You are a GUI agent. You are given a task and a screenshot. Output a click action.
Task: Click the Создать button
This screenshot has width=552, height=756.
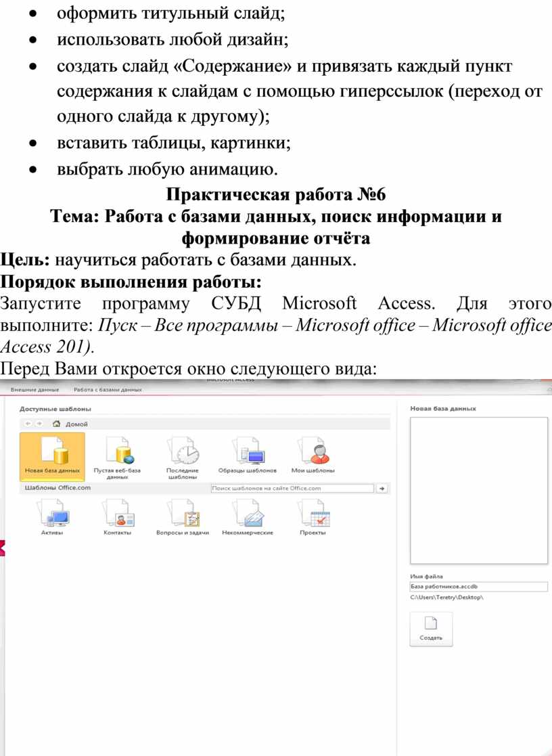point(431,629)
